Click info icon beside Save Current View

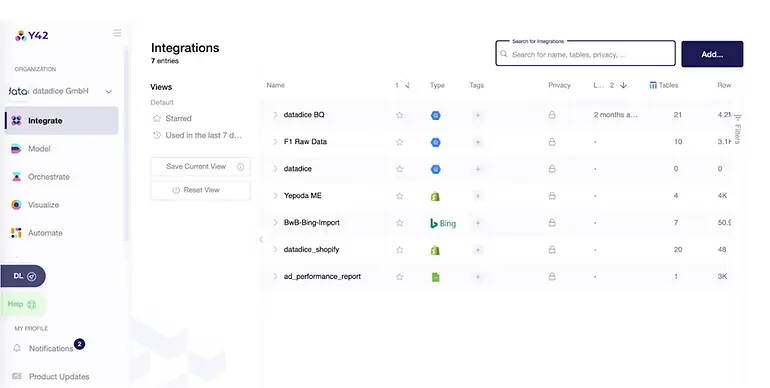(x=241, y=166)
